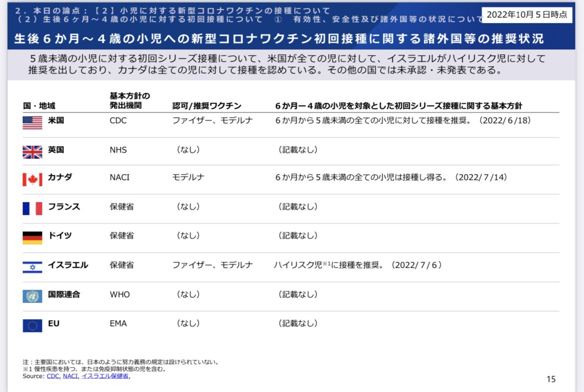Click (記載なし) in the 国際連合 row
The height and width of the screenshot is (392, 584).
(x=297, y=294)
